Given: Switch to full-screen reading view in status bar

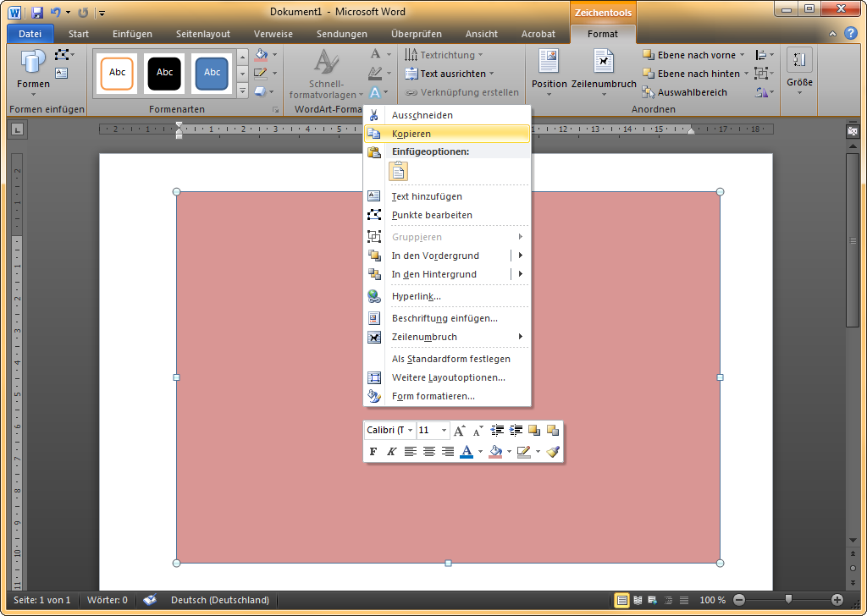Looking at the screenshot, I should point(639,601).
